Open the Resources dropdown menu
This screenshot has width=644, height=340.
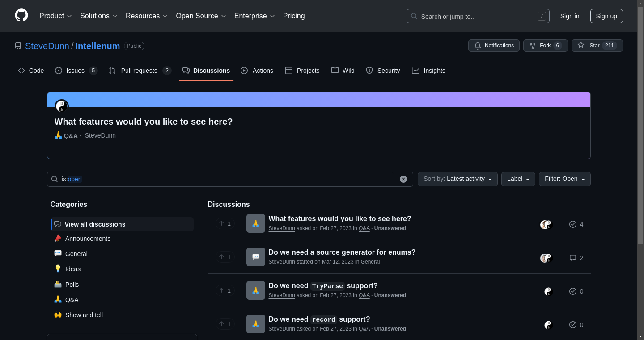147,16
